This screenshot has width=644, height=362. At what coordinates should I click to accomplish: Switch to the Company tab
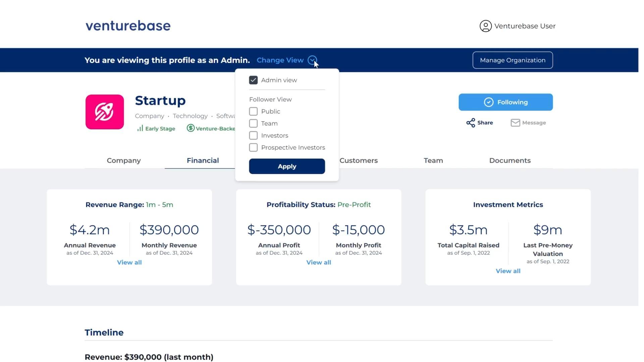click(x=124, y=161)
